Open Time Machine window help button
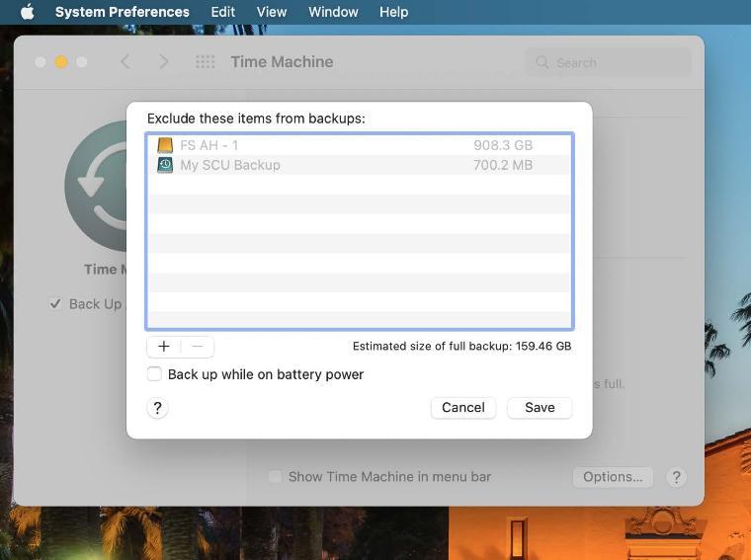The image size is (751, 560). 676,477
